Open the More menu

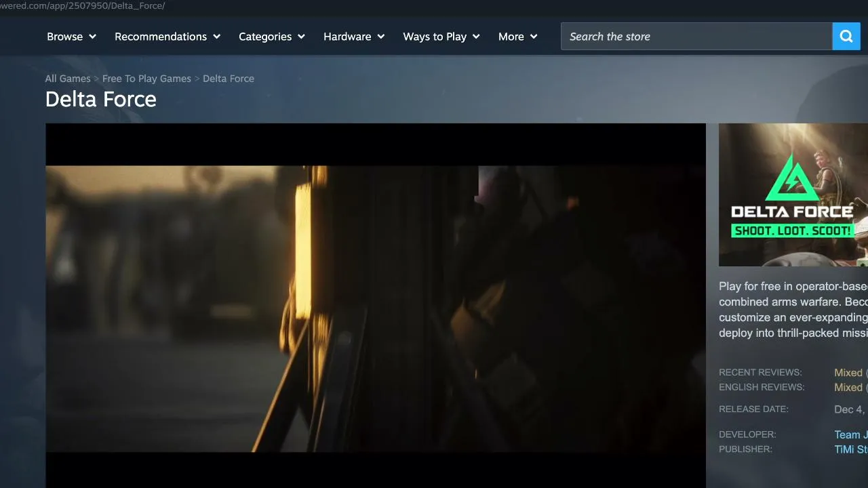[518, 37]
